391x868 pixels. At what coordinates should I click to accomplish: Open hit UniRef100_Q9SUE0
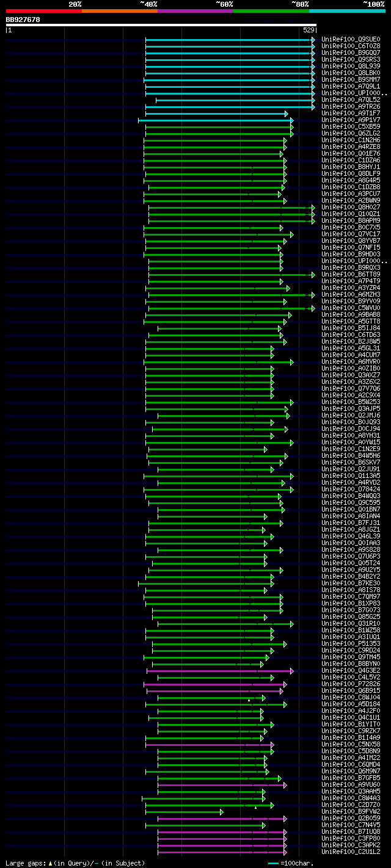click(x=351, y=40)
